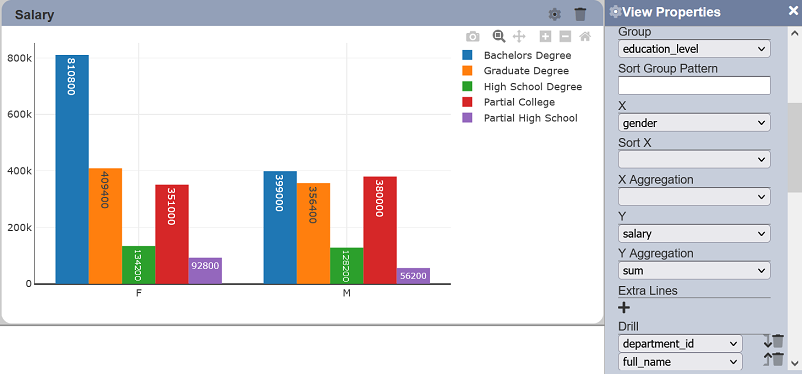
Task: Delete the Salary chart with trash icon
Action: point(580,14)
